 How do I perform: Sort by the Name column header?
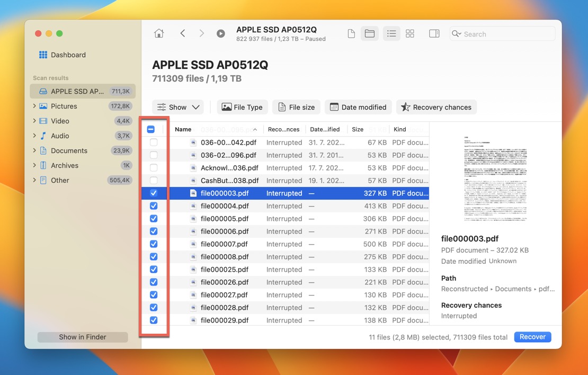click(216, 129)
